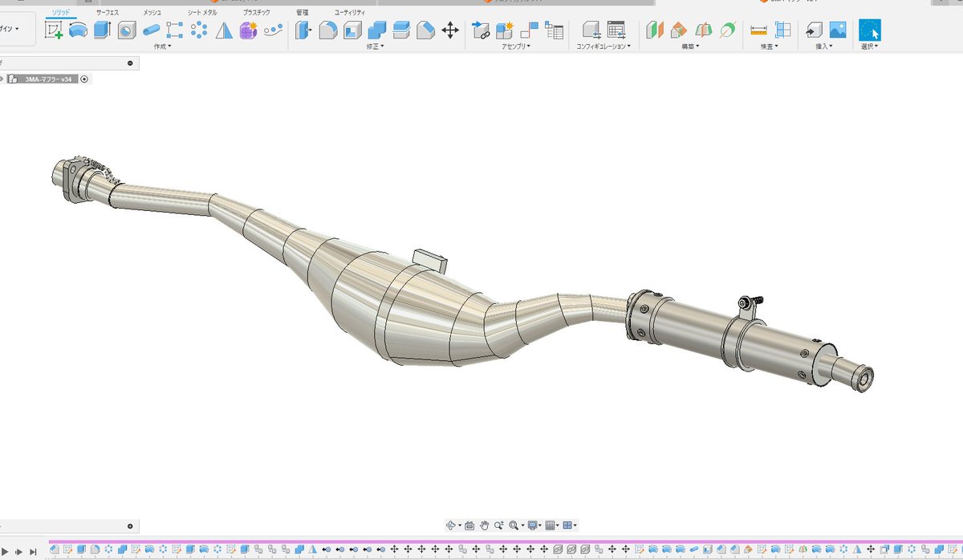Viewport: 963px width, 560px height.
Task: Select the Joint tool icon
Action: (x=529, y=30)
